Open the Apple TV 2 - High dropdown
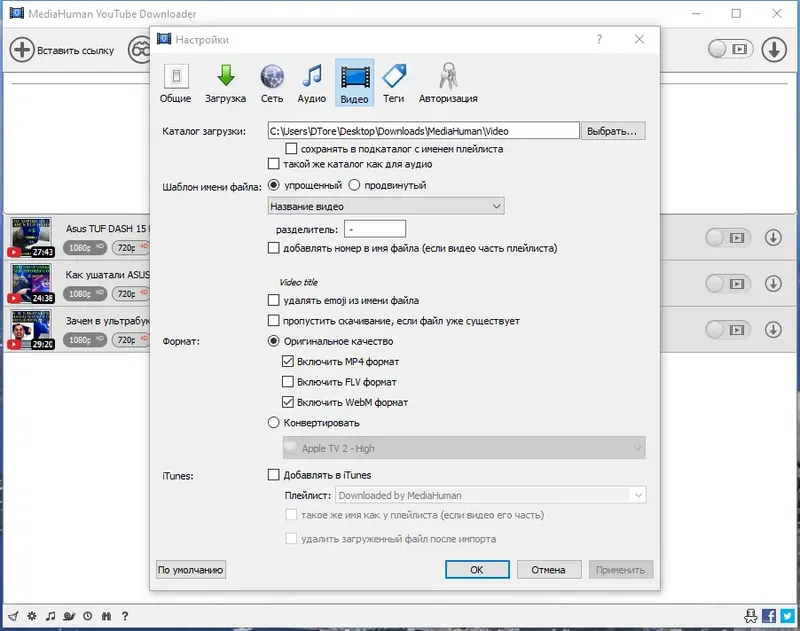This screenshot has height=631, width=800. 464,448
